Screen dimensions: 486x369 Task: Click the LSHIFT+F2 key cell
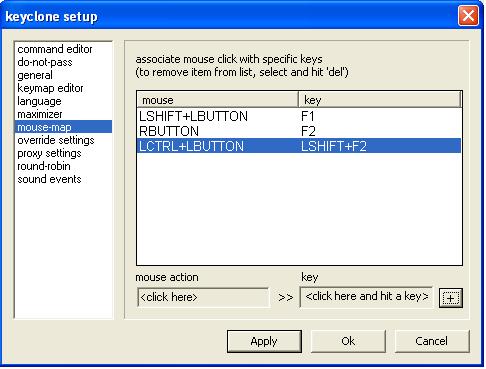coord(334,146)
